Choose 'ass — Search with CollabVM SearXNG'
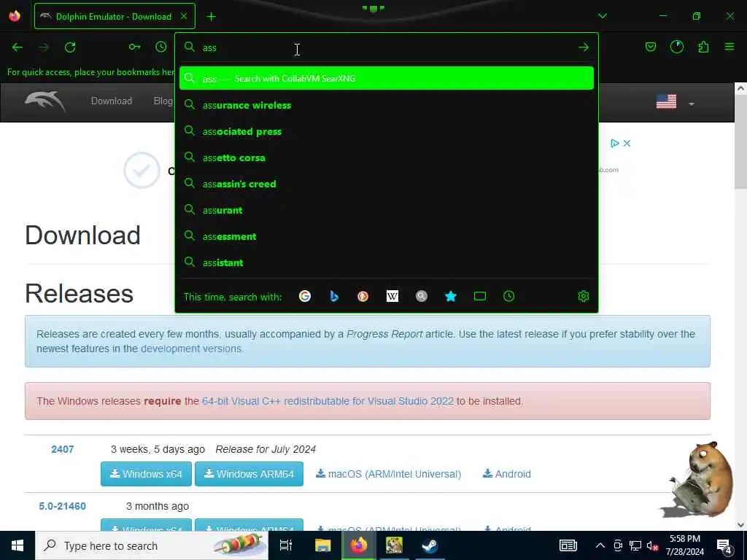Image resolution: width=747 pixels, height=560 pixels. point(387,78)
